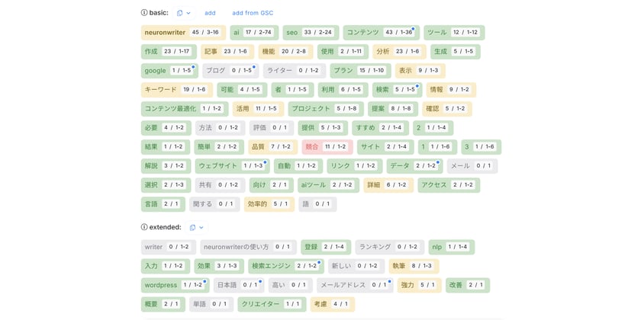Viewport: 644px width, 320px height.
Task: Open the copy dropdown beside basic
Action: 184,13
